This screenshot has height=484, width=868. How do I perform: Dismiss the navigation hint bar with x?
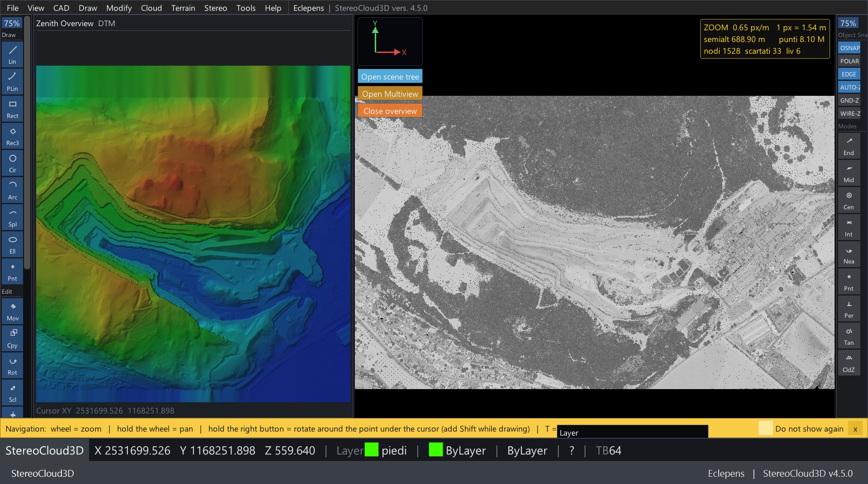coord(855,428)
